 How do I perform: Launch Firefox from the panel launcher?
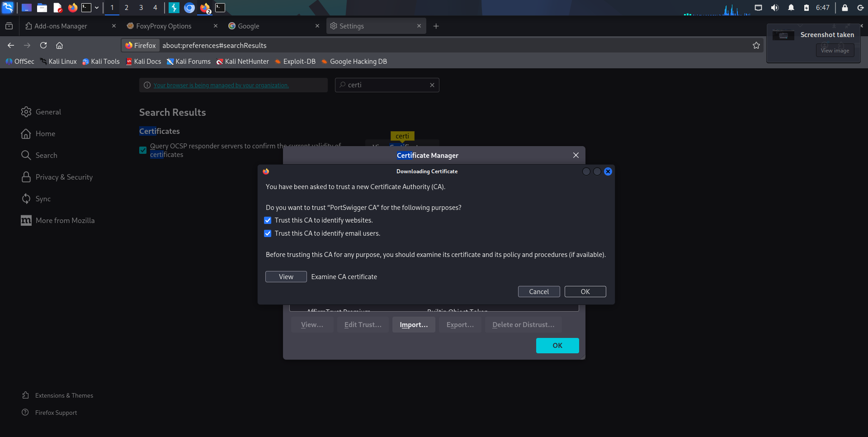tap(72, 8)
